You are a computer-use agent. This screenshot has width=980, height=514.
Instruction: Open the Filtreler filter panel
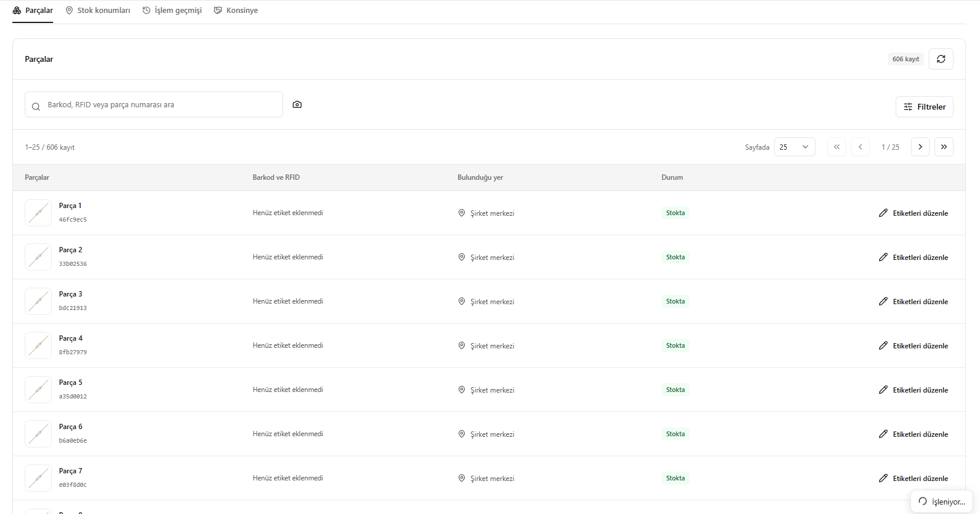coord(924,107)
